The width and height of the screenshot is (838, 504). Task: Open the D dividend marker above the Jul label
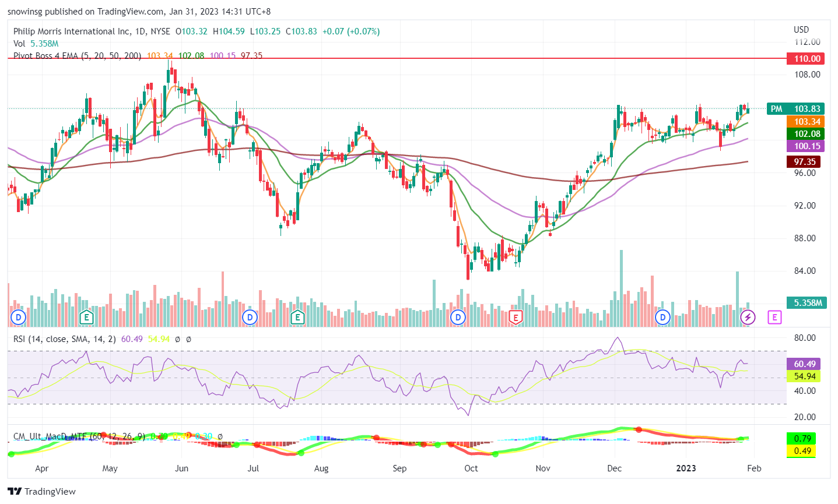(x=250, y=318)
